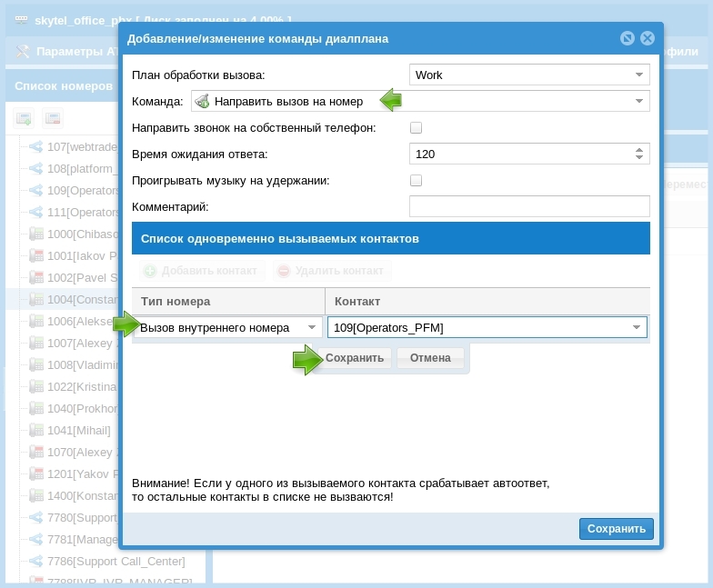Enable Направить звонок на собственный телефон checkbox
This screenshot has height=588, width=713.
(x=417, y=128)
